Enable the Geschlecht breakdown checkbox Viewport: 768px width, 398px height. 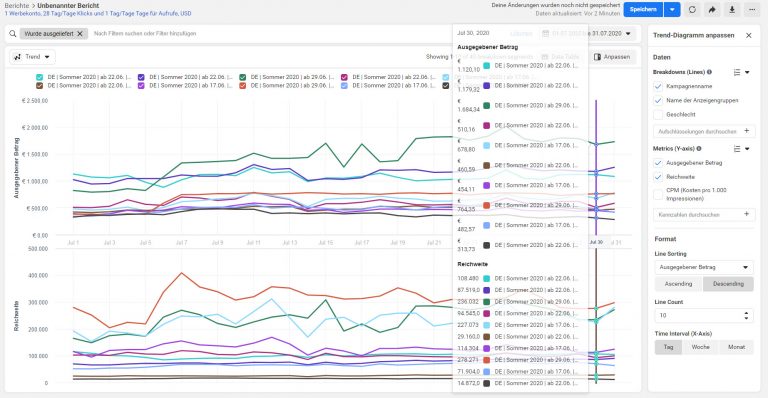tap(658, 114)
